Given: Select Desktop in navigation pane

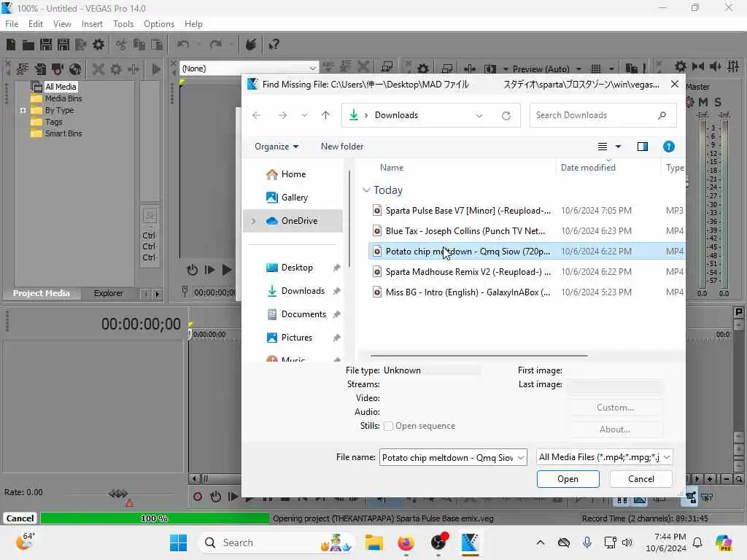Looking at the screenshot, I should click(x=297, y=268).
